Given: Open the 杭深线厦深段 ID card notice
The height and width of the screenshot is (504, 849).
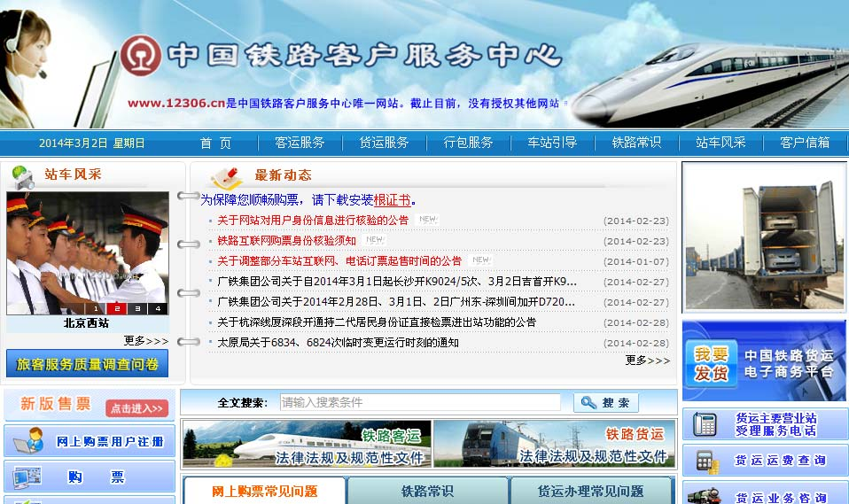Looking at the screenshot, I should tap(377, 322).
